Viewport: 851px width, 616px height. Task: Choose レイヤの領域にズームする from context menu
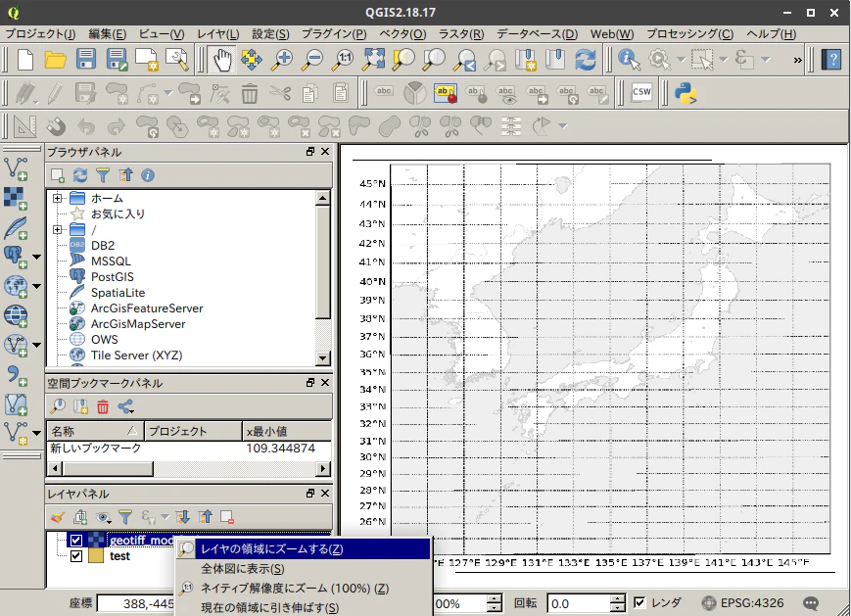[304, 548]
